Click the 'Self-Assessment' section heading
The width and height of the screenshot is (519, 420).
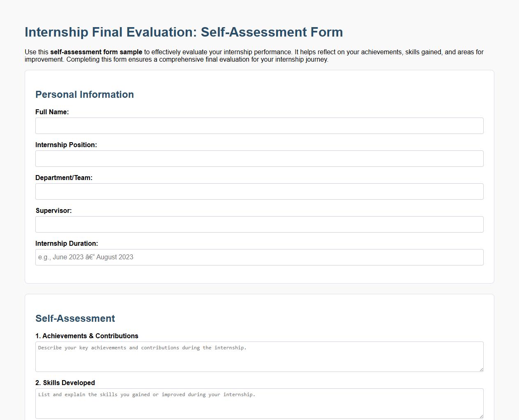tap(75, 318)
